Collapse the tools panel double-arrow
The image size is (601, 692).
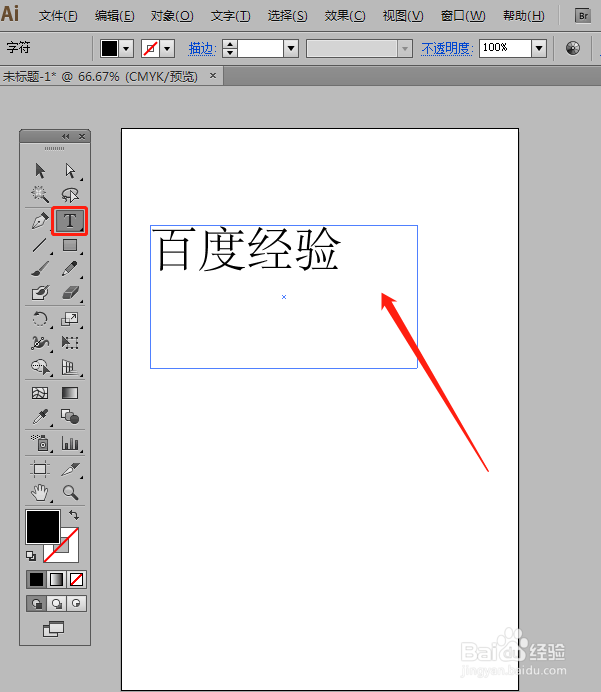tap(66, 136)
